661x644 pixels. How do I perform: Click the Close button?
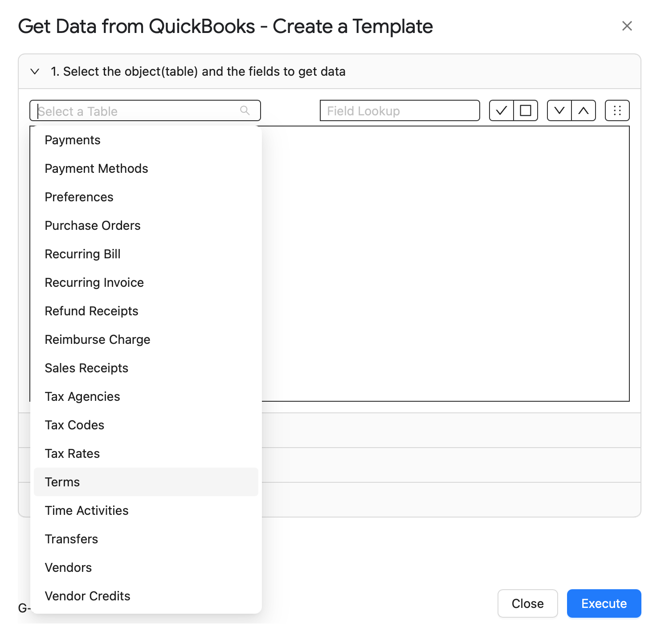point(528,603)
